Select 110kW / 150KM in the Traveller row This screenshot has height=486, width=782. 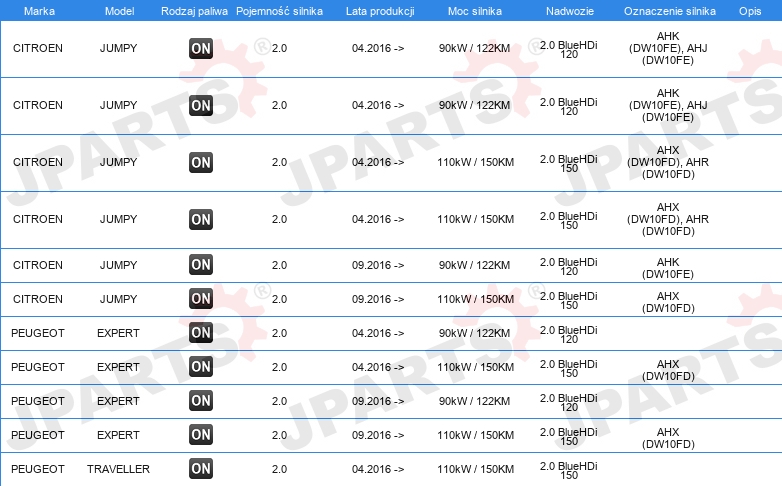[475, 469]
